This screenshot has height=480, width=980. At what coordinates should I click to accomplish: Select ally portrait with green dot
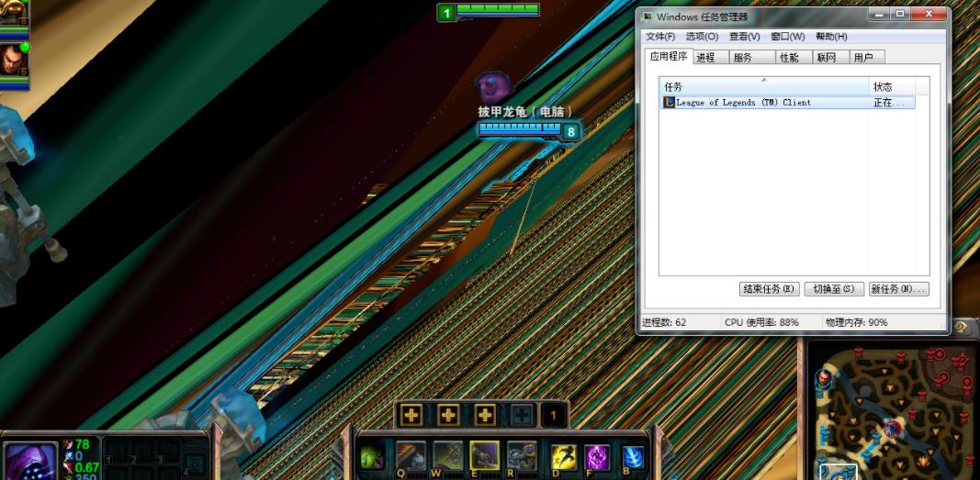coord(14,61)
